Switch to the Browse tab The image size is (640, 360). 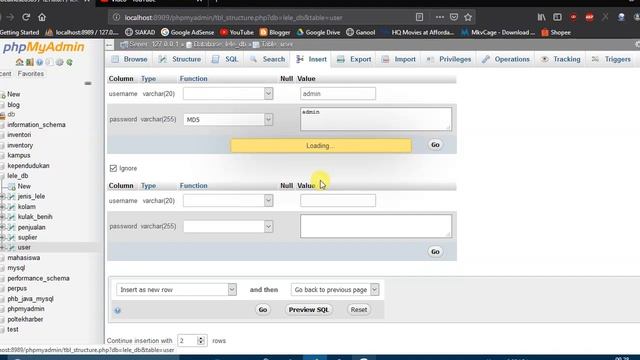(129, 59)
